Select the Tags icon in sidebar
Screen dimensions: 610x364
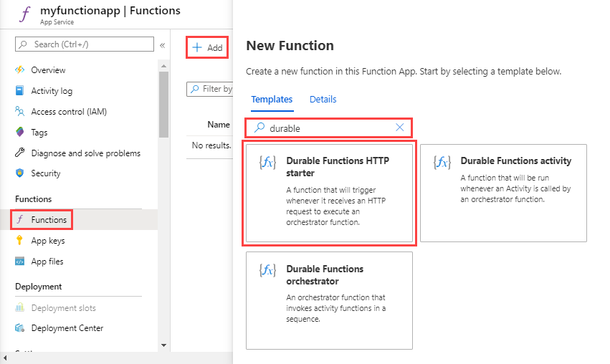click(20, 133)
